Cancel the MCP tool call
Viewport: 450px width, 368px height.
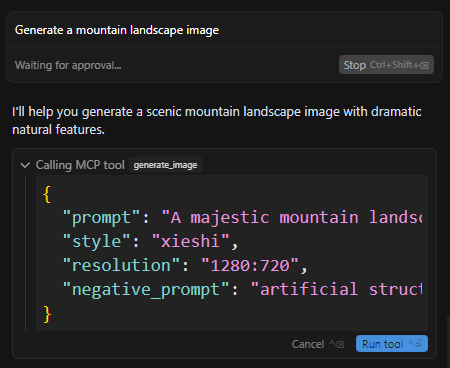click(318, 344)
